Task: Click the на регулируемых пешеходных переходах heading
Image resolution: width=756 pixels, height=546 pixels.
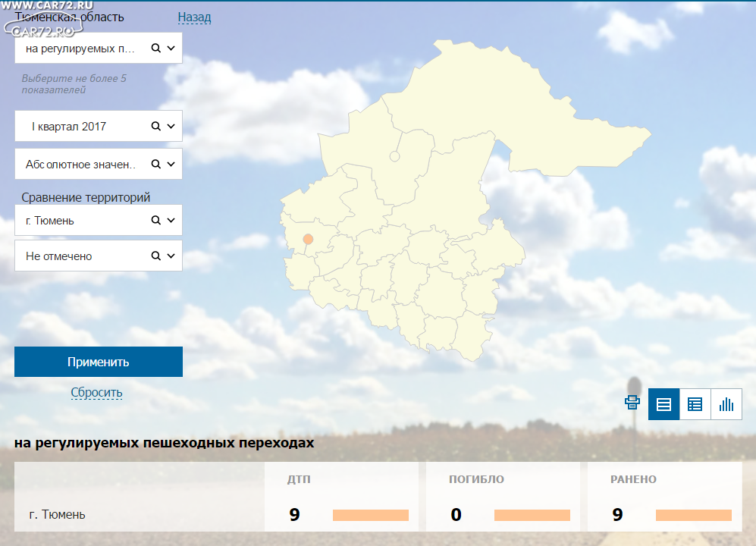Action: [165, 443]
